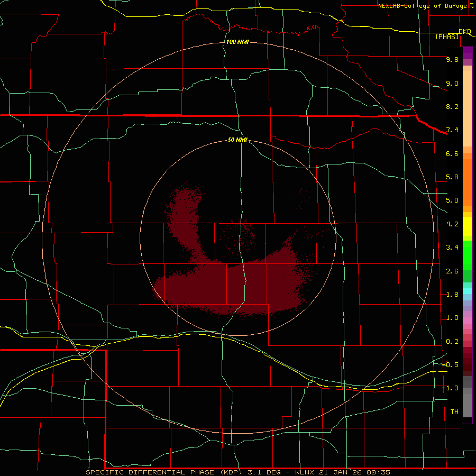Screen dimensions: 476x476
Task: Click the -1.3 scale value
Action: [450, 388]
